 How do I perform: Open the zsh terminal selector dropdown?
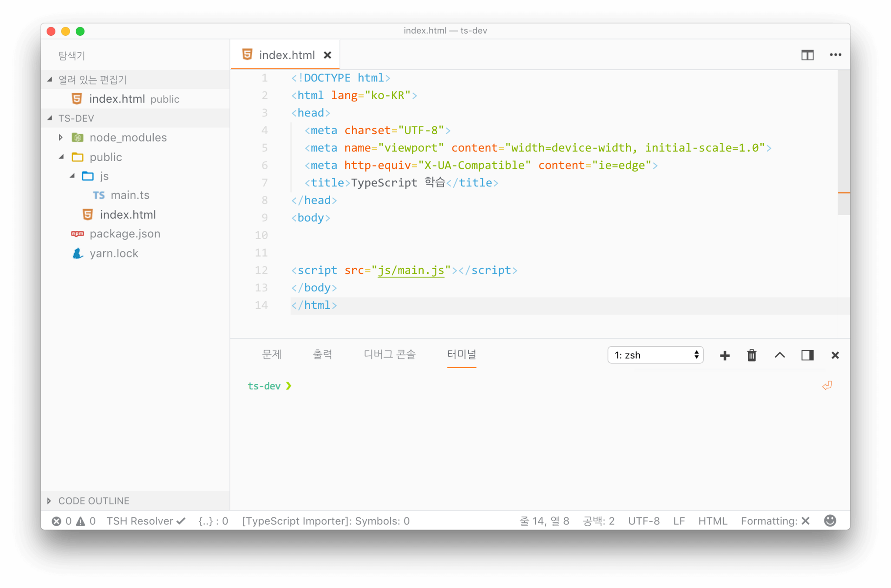655,355
